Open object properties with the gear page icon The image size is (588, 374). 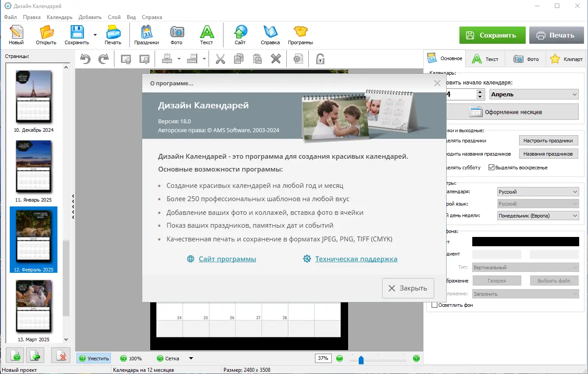298,58
